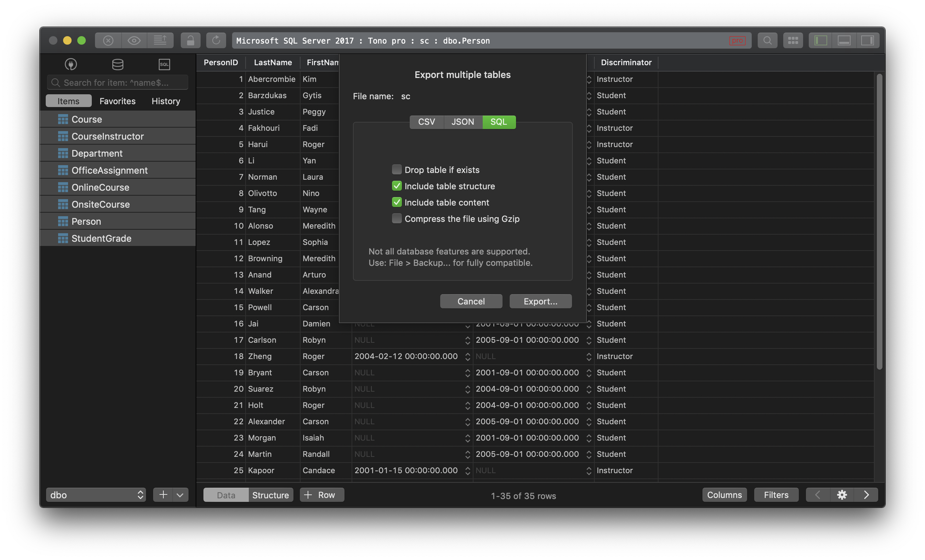Click the Filters button in bottom bar
Viewport: 925px width, 560px height.
pos(776,495)
